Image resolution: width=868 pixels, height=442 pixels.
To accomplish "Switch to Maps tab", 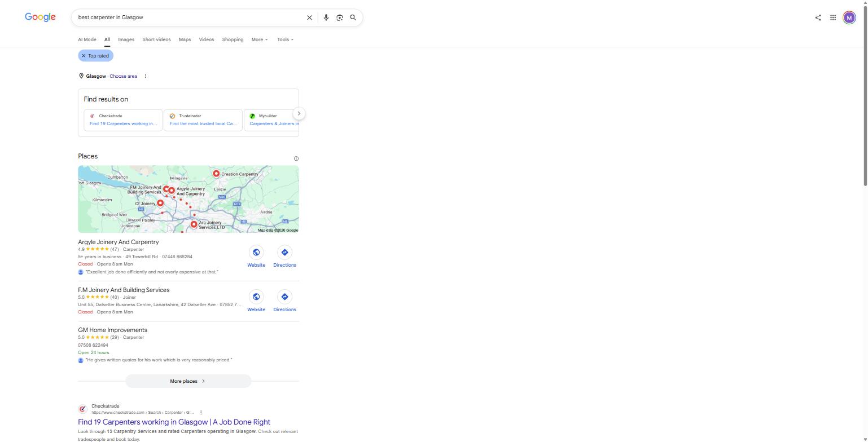I will tap(185, 39).
